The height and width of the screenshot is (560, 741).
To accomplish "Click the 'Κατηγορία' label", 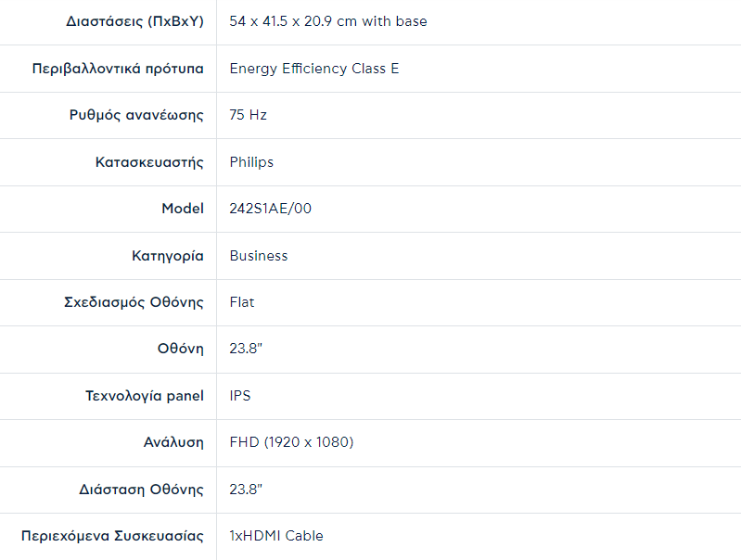I will pyautogui.click(x=168, y=256).
